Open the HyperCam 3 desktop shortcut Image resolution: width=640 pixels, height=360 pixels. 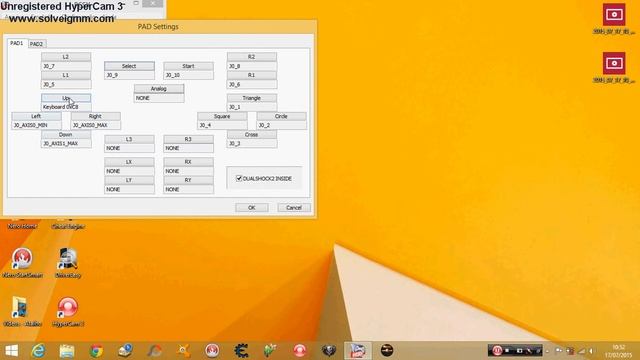[x=68, y=312]
